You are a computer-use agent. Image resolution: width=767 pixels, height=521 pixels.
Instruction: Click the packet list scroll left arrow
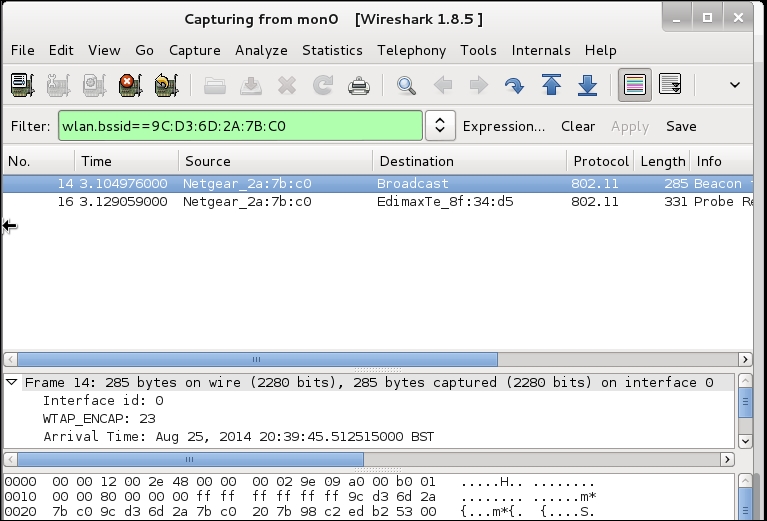[11, 360]
